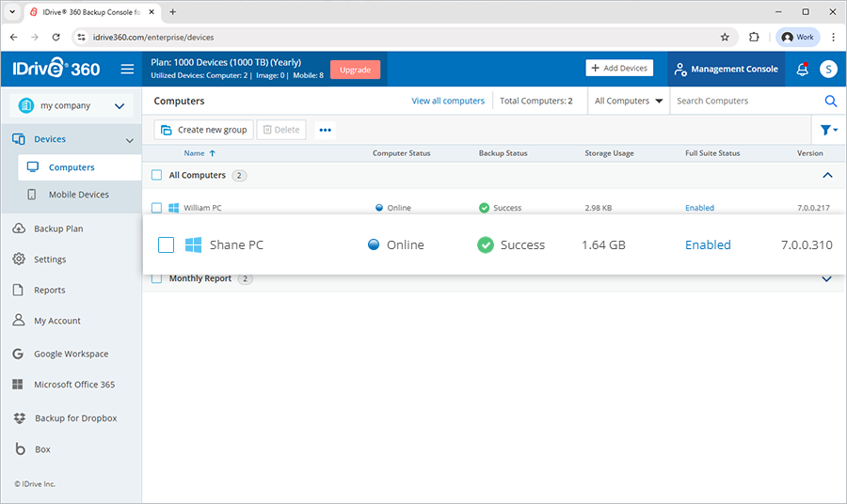
Task: Sort by the Name column header
Action: tap(194, 153)
